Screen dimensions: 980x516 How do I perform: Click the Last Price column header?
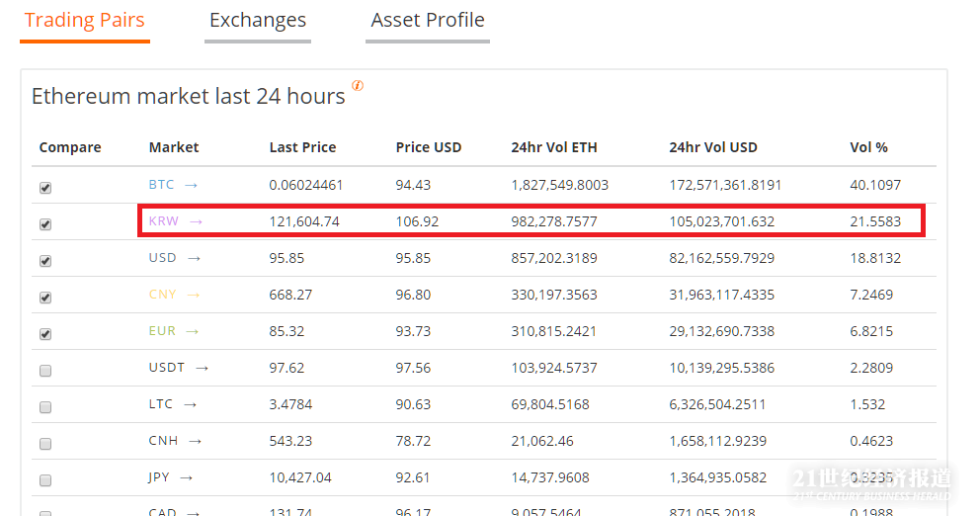tap(302, 147)
